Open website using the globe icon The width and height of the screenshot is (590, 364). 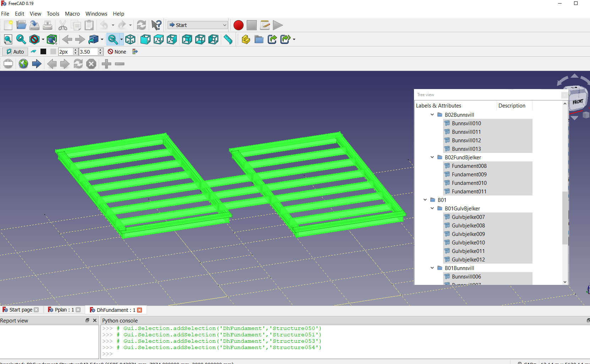coord(23,64)
